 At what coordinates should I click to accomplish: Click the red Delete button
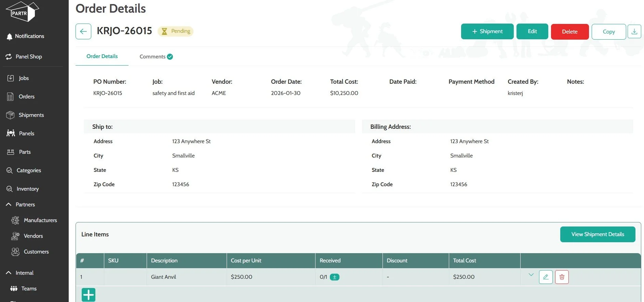click(x=570, y=31)
